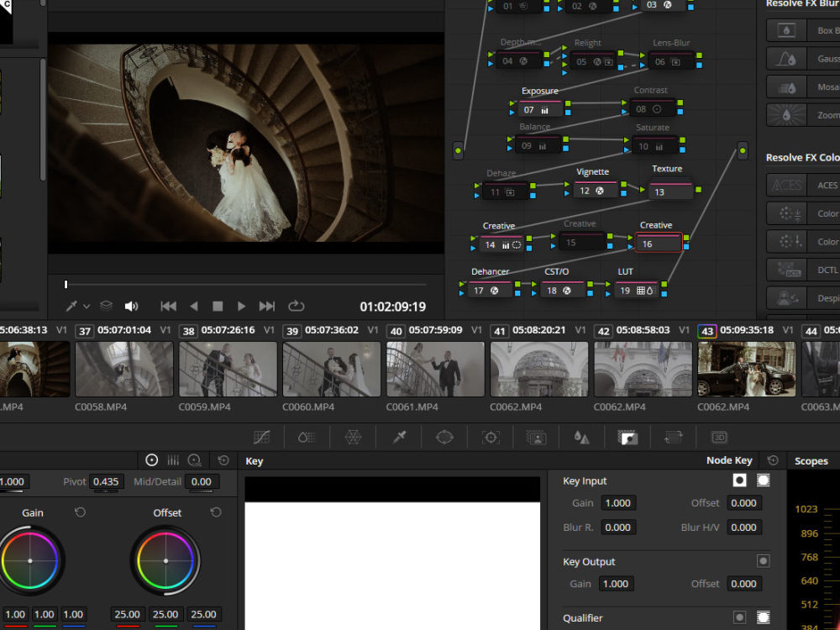The width and height of the screenshot is (840, 630).
Task: Select node 13 Texture
Action: pos(670,192)
